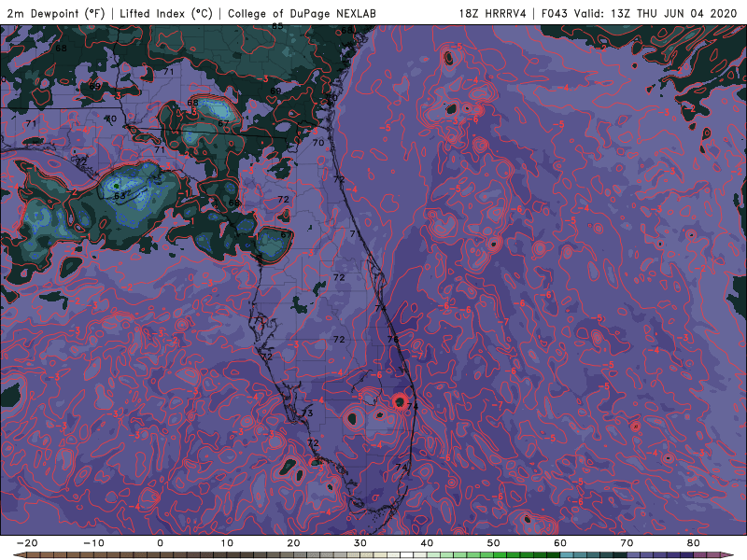Screen dimensions: 747x560
Task: Click the "F043 Valid: 13Z THU JUN 04 2020" text
Action: [x=640, y=13]
